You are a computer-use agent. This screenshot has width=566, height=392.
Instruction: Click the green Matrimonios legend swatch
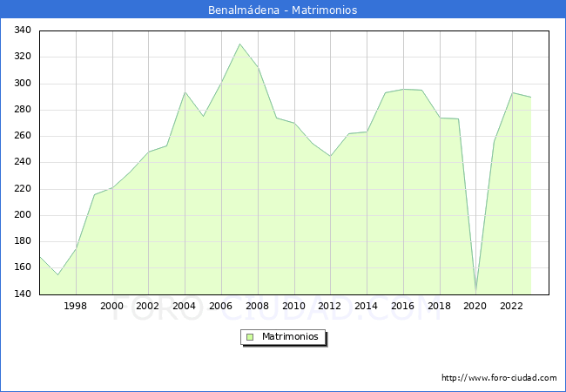(250, 337)
